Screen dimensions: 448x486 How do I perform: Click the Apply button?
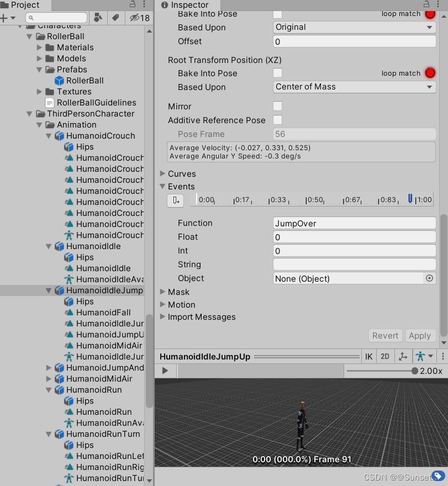pos(420,336)
